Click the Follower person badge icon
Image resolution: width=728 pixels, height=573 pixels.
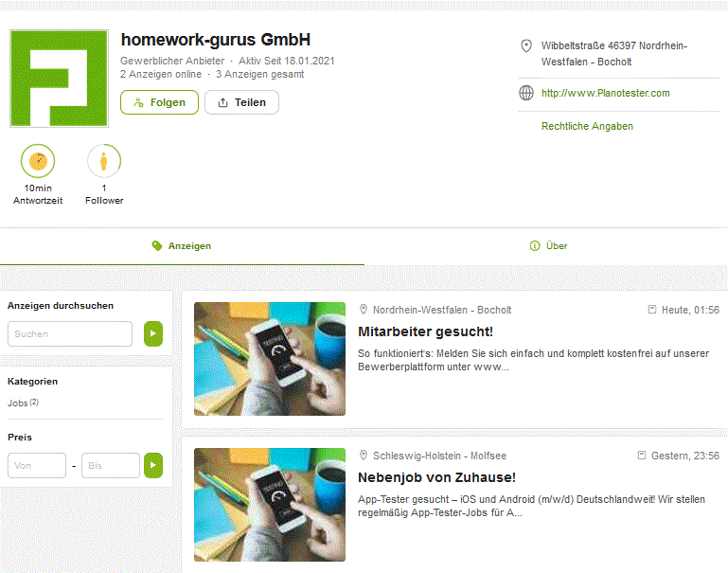tap(104, 161)
